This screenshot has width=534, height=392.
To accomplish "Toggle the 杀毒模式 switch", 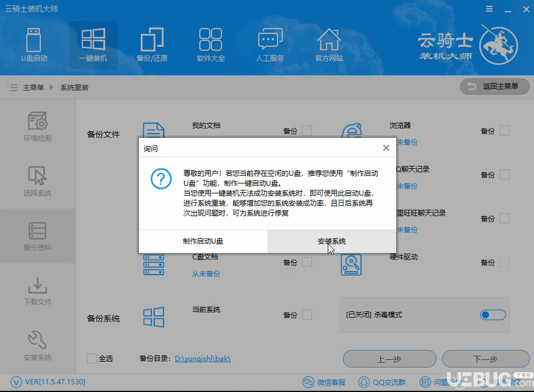I will [493, 315].
